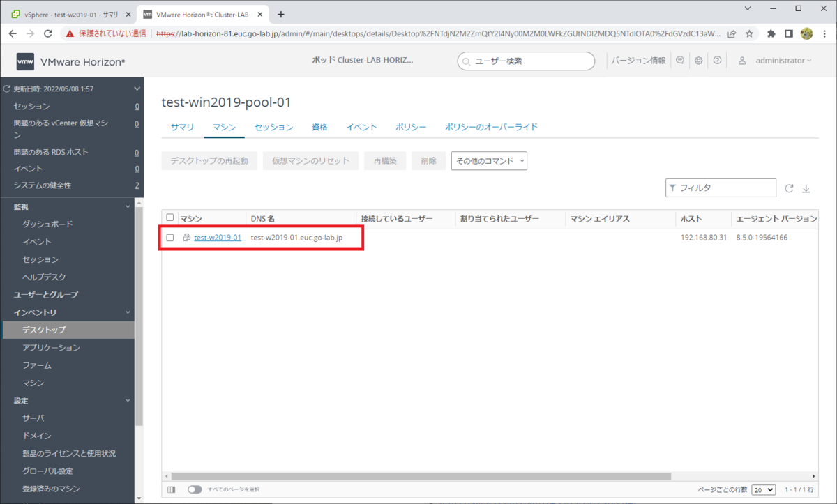Click the 削除 button
The height and width of the screenshot is (504, 837).
(428, 161)
